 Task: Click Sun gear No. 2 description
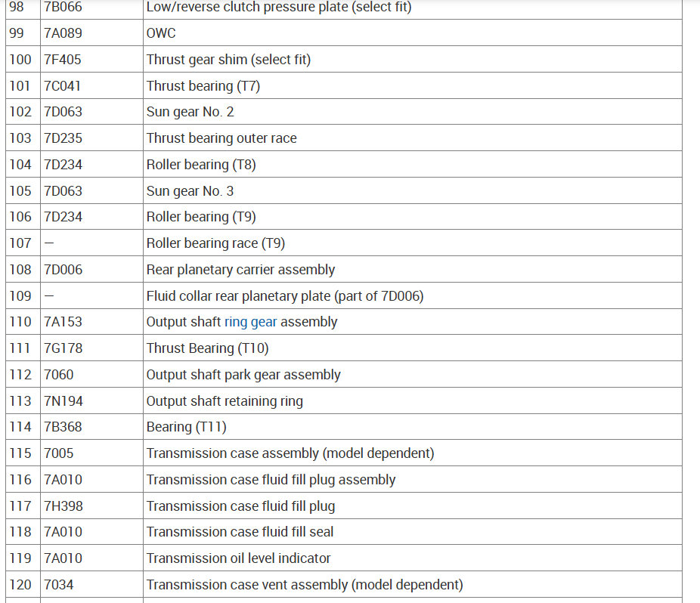[x=190, y=112]
